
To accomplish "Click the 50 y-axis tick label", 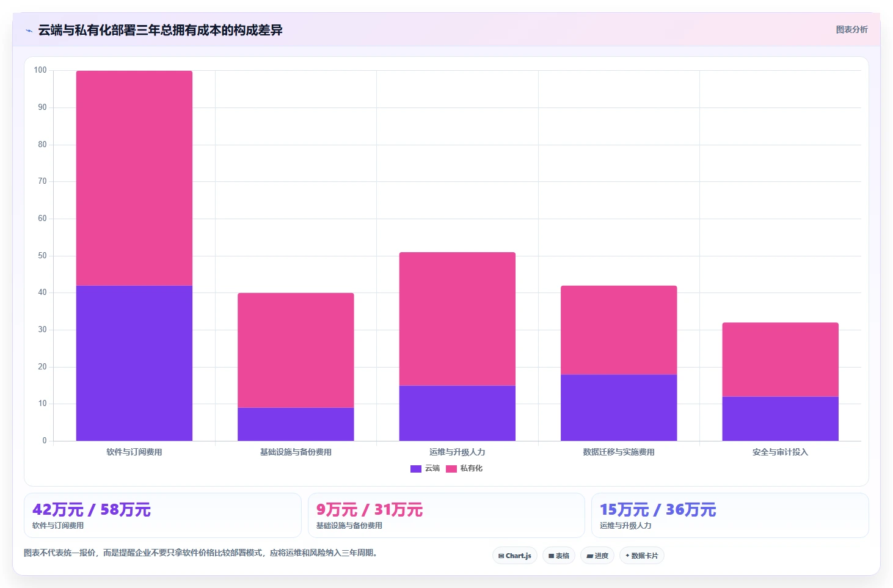I will pos(42,256).
